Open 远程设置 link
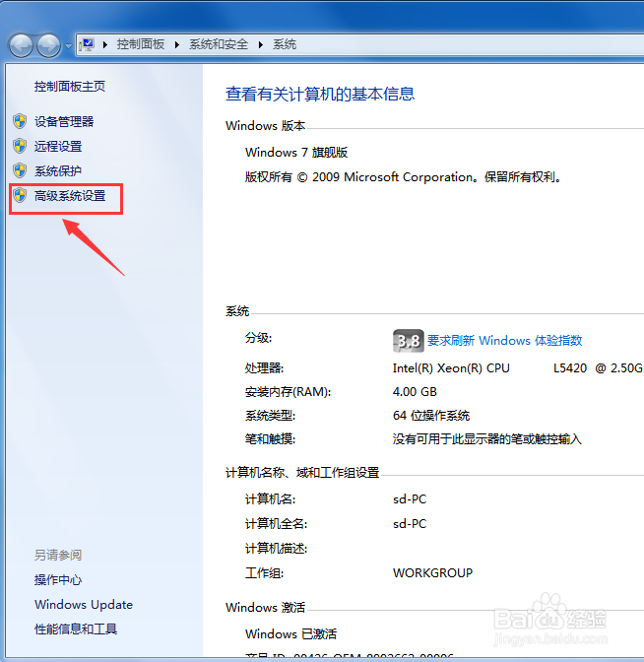 pos(58,146)
